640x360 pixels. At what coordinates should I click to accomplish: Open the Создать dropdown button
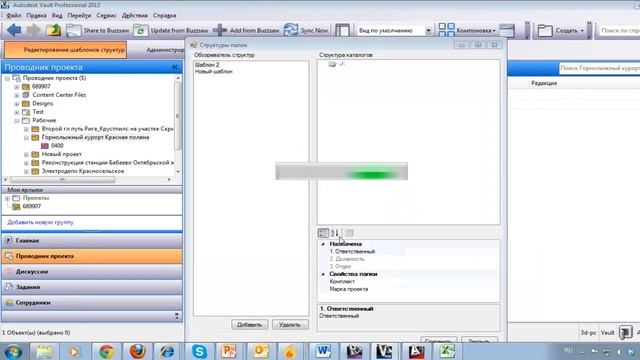tap(560, 30)
